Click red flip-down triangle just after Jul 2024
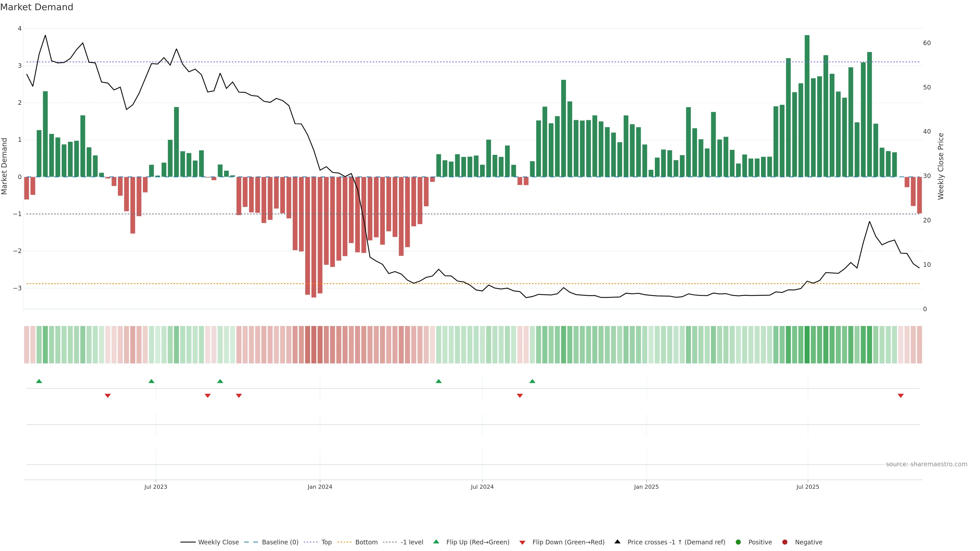The width and height of the screenshot is (980, 551). 520,395
